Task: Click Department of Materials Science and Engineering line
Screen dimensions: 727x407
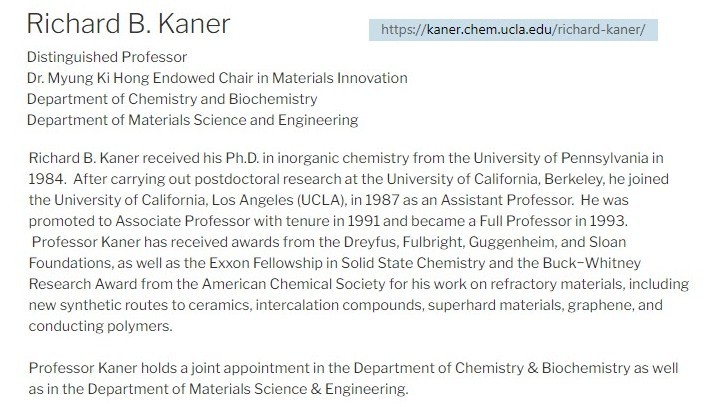Action: click(192, 120)
